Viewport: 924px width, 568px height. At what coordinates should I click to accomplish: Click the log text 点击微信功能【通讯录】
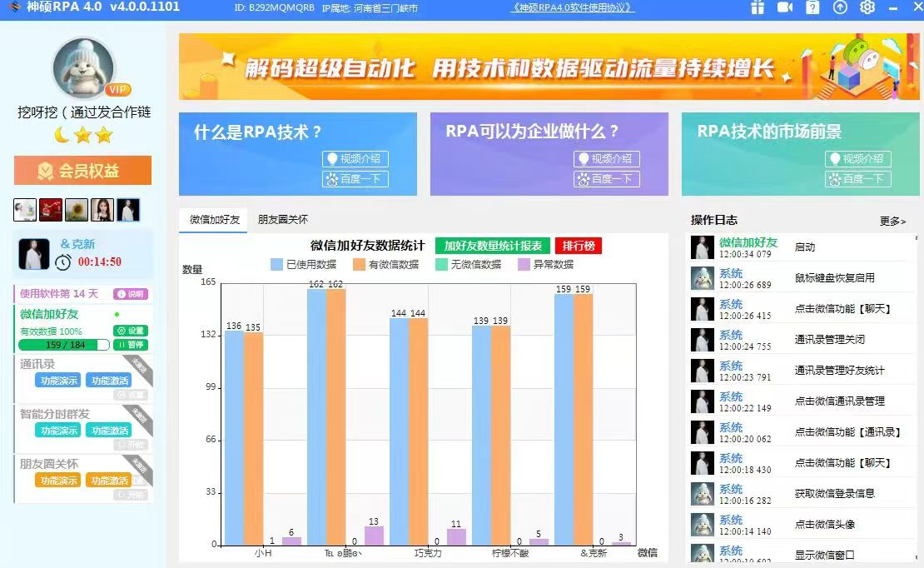pyautogui.click(x=847, y=431)
